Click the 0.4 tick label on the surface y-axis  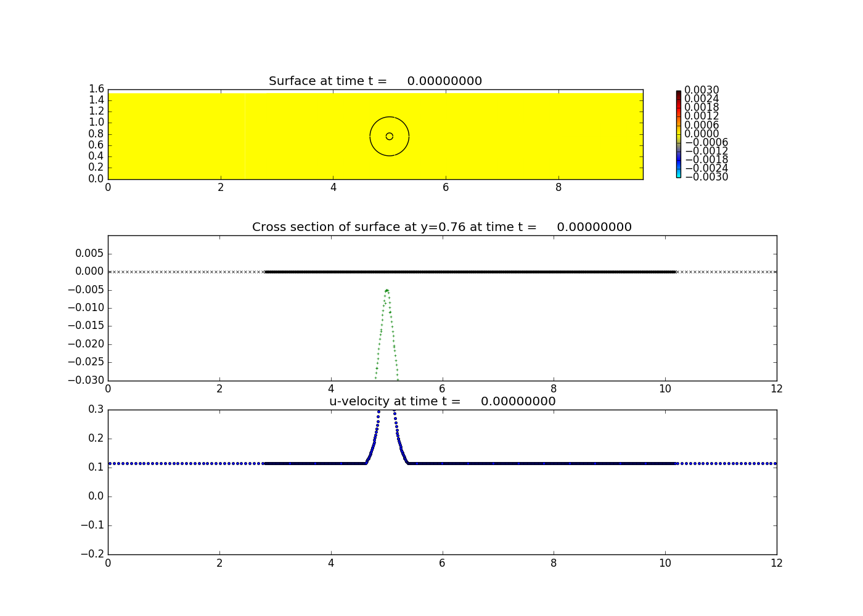(97, 156)
